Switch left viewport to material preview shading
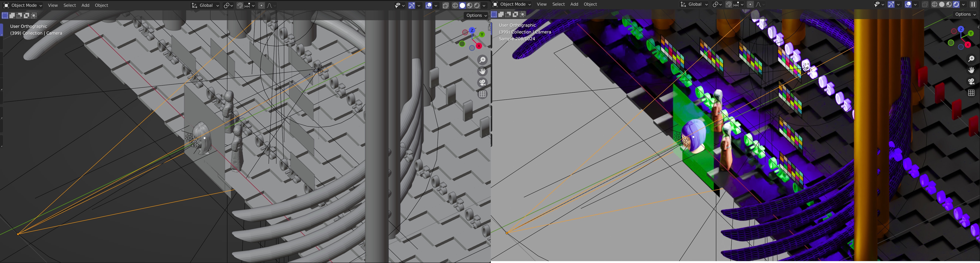The image size is (980, 263). [470, 5]
